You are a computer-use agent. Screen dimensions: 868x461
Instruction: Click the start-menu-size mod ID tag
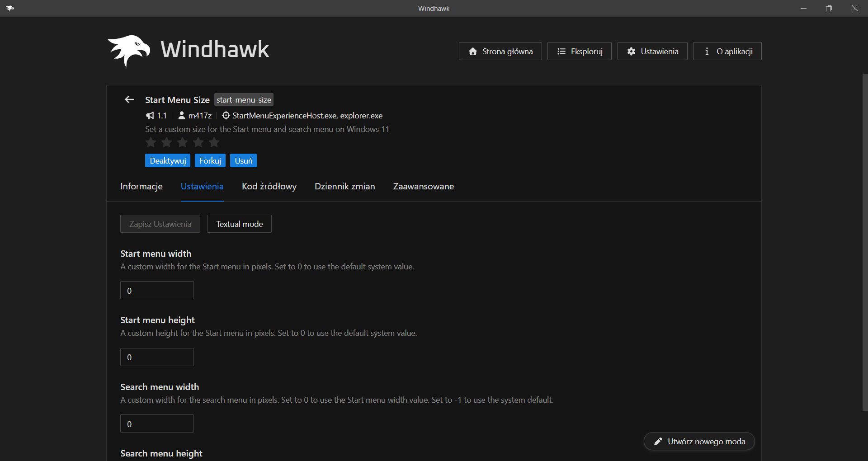pyautogui.click(x=244, y=100)
